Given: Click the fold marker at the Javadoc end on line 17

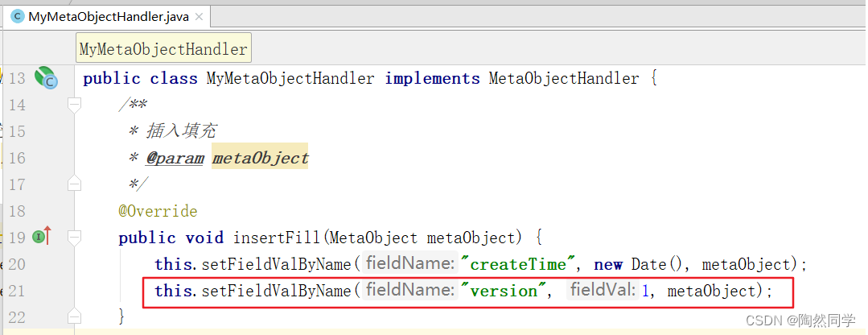Looking at the screenshot, I should pos(74,184).
